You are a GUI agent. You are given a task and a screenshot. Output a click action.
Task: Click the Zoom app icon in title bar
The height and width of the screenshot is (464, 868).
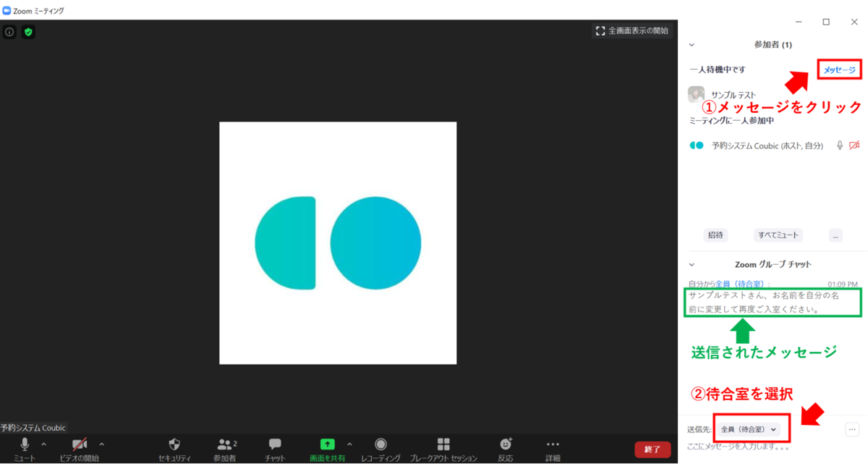pyautogui.click(x=7, y=11)
